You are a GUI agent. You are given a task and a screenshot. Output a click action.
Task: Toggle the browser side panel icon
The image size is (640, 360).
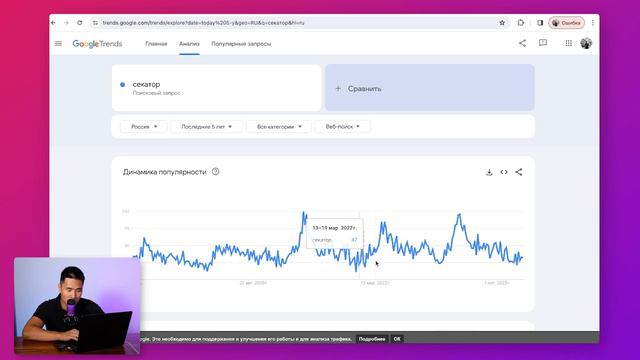point(540,23)
